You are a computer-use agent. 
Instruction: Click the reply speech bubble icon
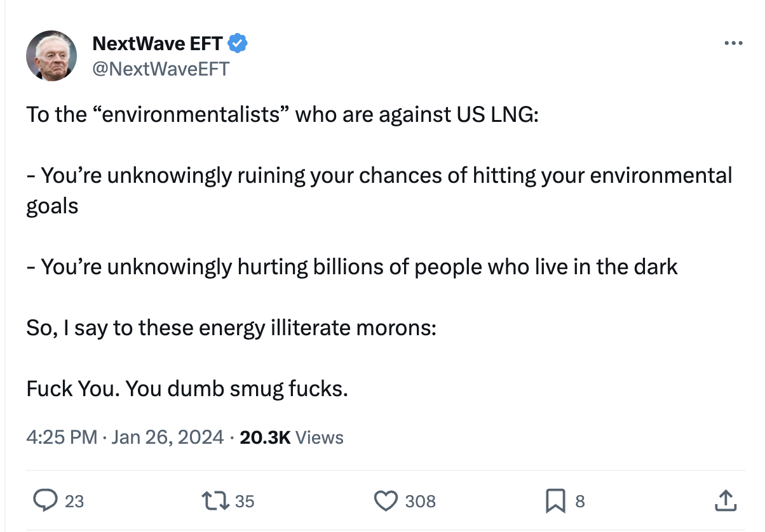point(44,501)
